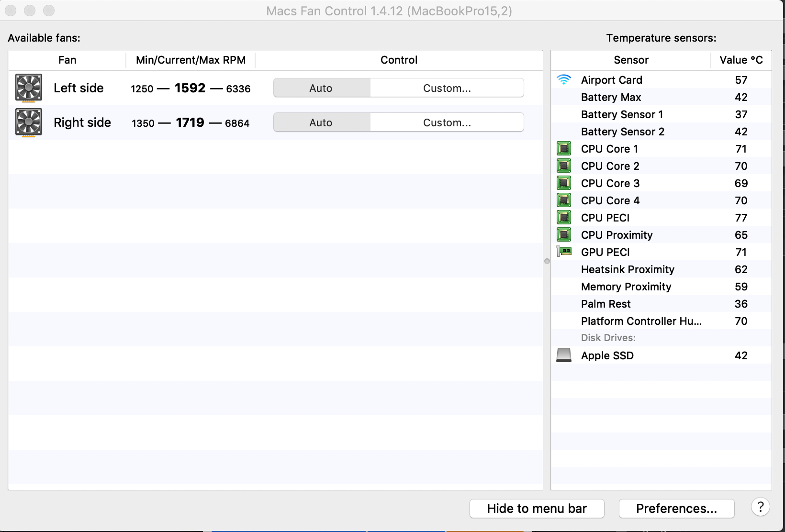Click the CPU Core 1 chip icon
785x532 pixels.
[564, 149]
